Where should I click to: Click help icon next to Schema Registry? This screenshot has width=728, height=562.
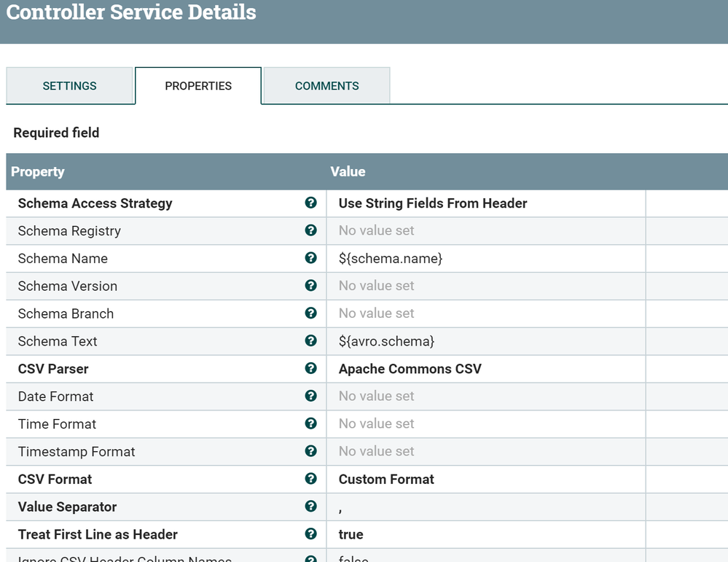(311, 230)
